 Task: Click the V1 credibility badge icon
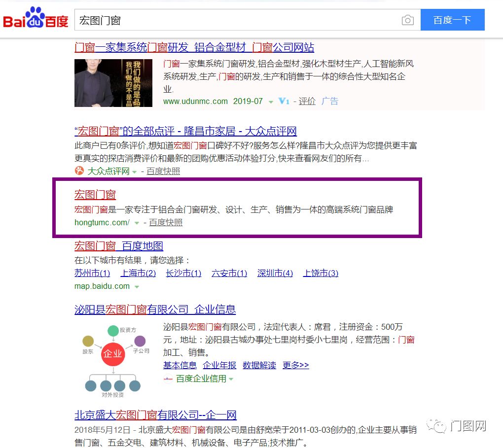tap(284, 102)
